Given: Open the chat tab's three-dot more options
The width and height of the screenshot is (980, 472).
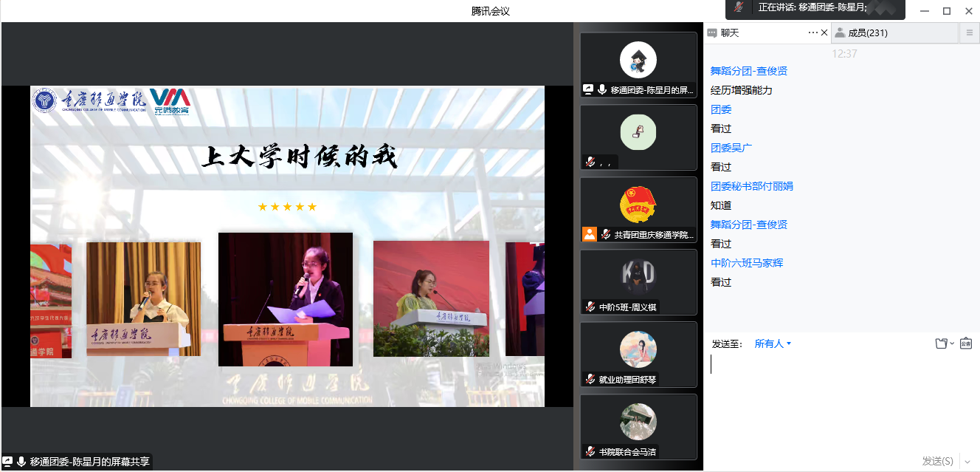Looking at the screenshot, I should [x=812, y=33].
